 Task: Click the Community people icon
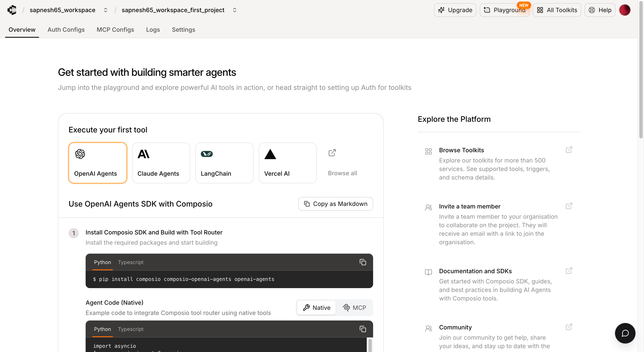(428, 329)
